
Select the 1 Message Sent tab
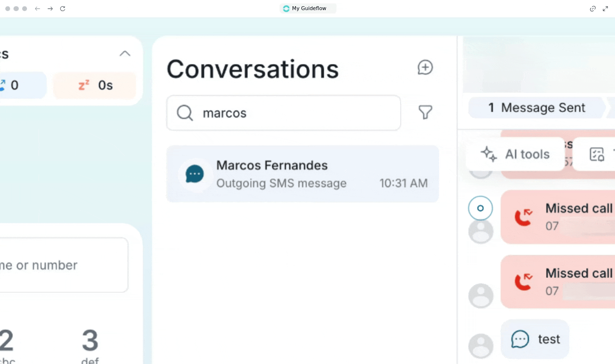coord(536,108)
